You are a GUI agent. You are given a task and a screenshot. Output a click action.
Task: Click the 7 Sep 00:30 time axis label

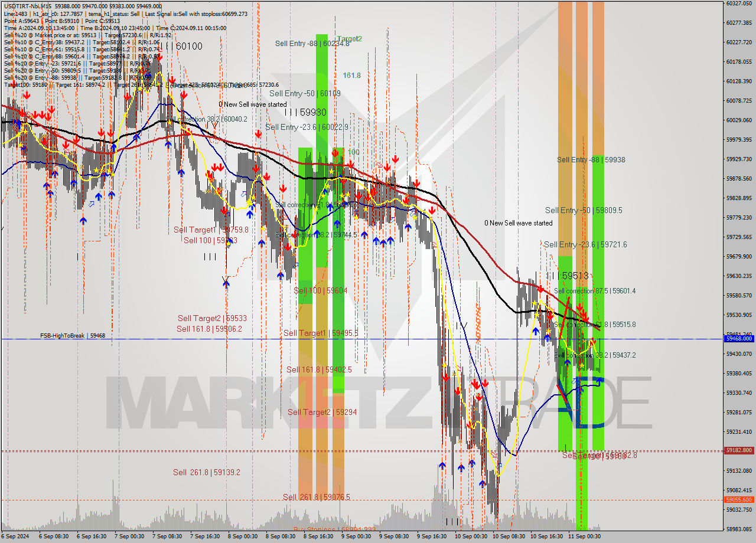tap(128, 537)
